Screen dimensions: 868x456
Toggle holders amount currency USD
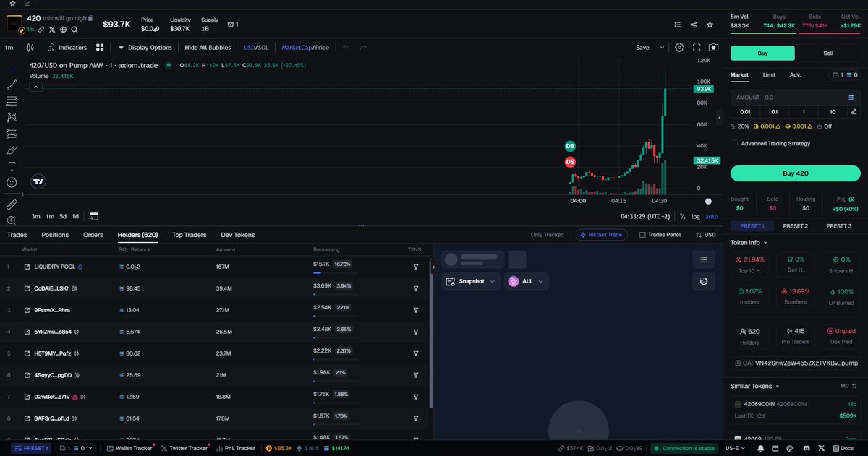click(705, 235)
